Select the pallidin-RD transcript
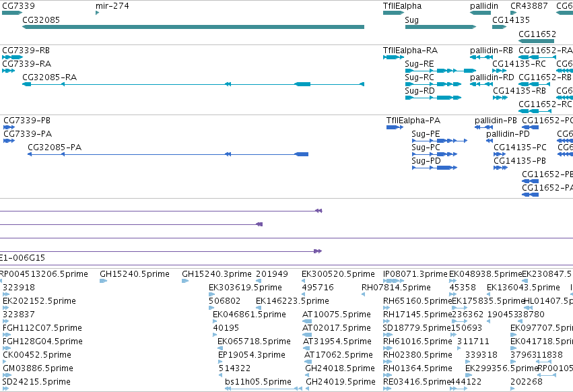Viewport: 573px width, 392px height. [x=481, y=84]
